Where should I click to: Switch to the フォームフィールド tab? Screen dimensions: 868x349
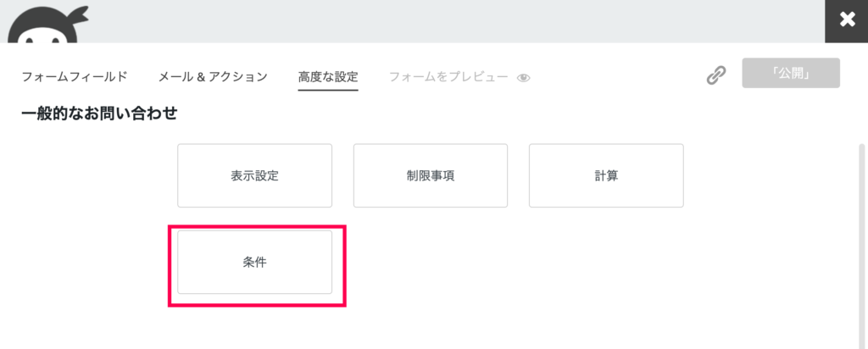point(75,77)
